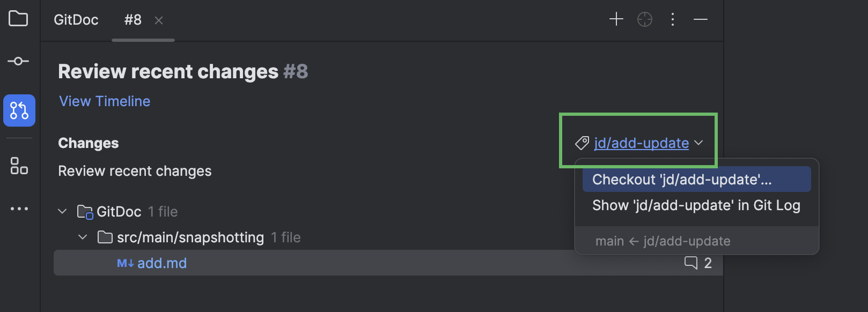
Task: Open View Timeline
Action: tap(104, 101)
